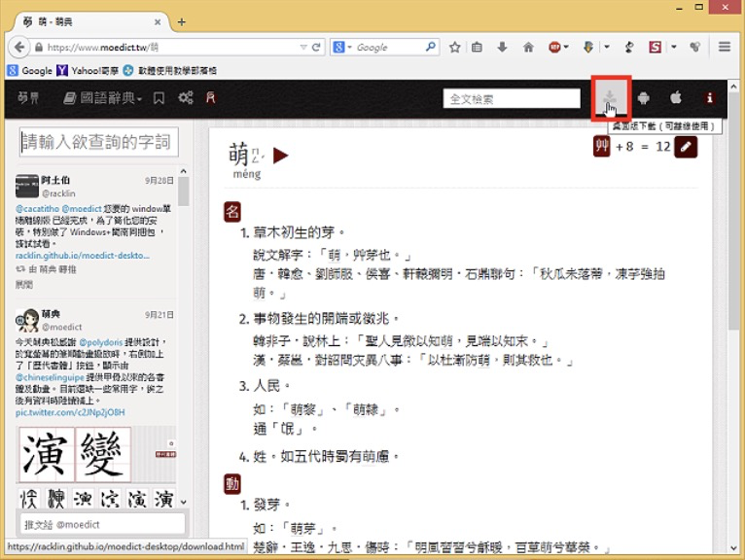Click the pencil stroke-order icon
Screen dimensions: 745x560
686,147
